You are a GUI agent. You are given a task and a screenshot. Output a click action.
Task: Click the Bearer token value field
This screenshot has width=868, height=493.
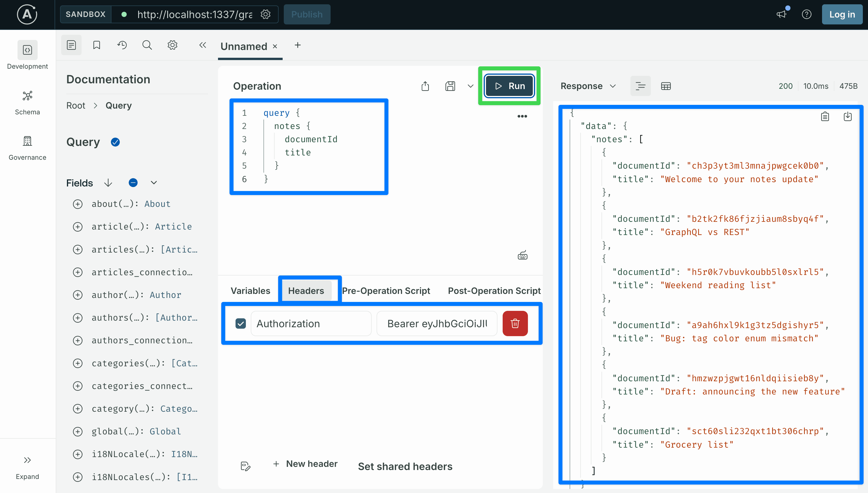point(437,323)
